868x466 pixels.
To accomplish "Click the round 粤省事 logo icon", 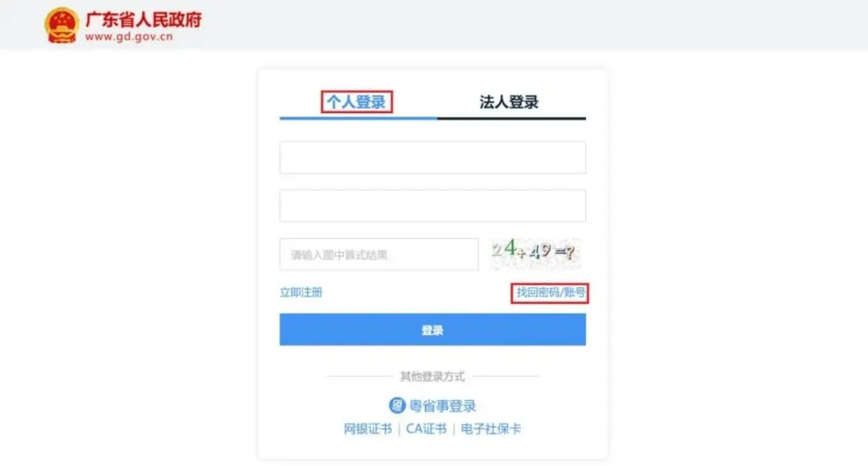I will pos(397,406).
